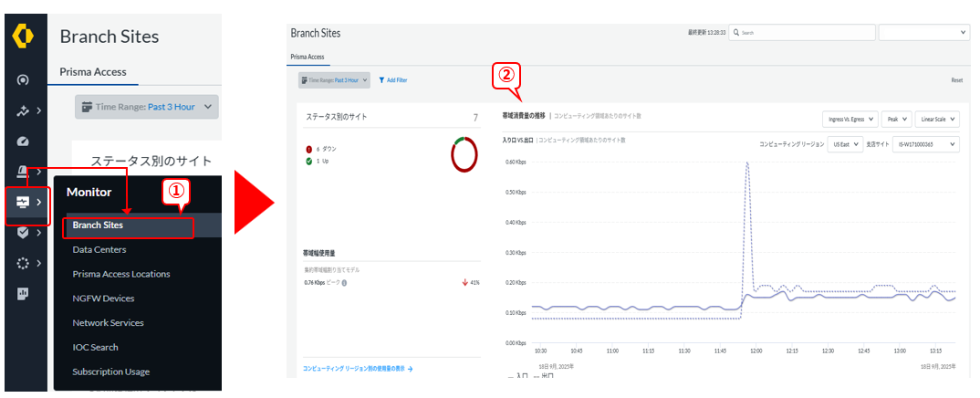Screen dimensions: 980x398
Task: Open the Monitor icon in left sidebar
Action: 24,203
